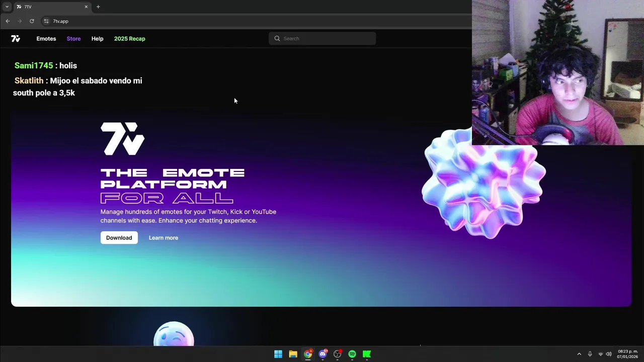Open the tab search dropdown arrow
Viewport: 644px width, 362px height.
pyautogui.click(x=7, y=7)
